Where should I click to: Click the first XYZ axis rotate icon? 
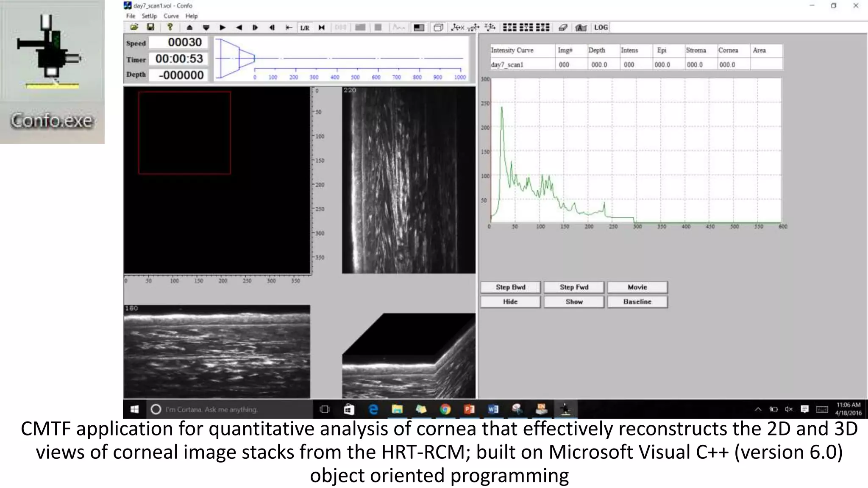click(x=458, y=28)
